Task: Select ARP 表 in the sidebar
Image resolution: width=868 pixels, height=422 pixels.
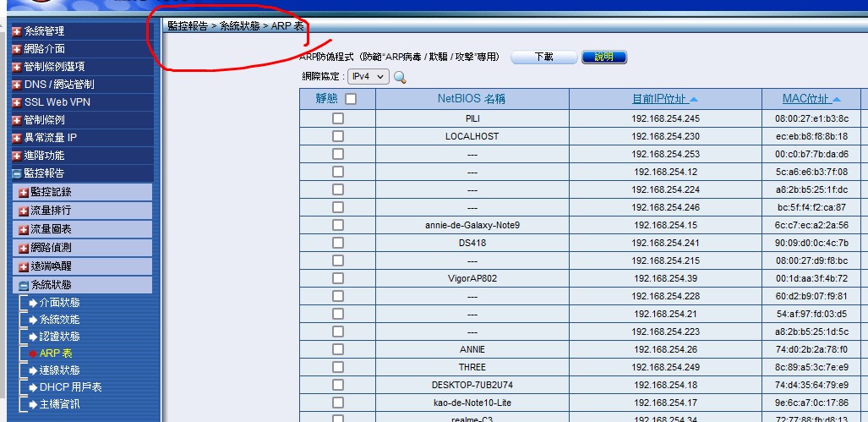Action: [x=56, y=353]
